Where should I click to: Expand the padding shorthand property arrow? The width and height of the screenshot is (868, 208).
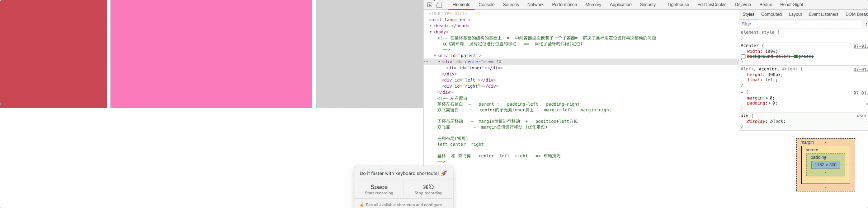point(769,103)
